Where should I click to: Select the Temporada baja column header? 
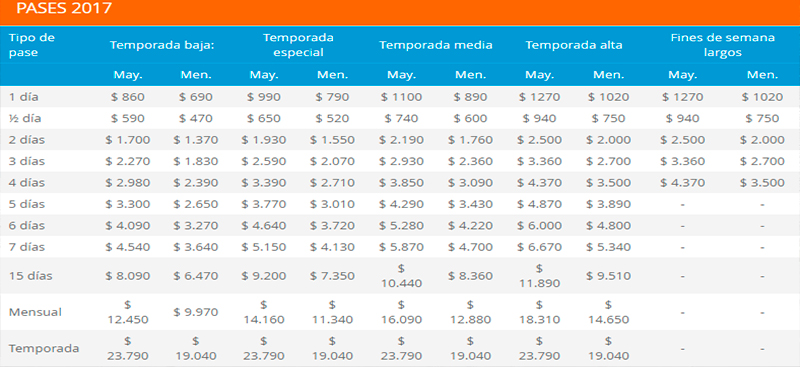[162, 45]
